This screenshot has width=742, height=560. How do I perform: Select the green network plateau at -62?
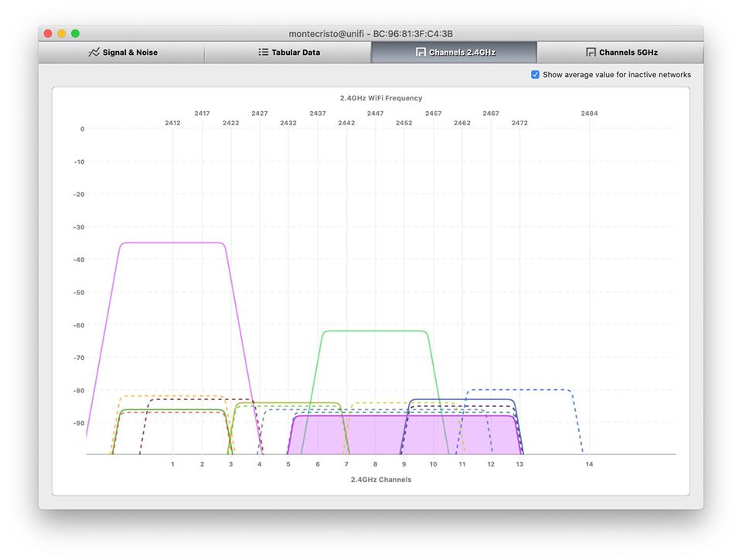[375, 331]
